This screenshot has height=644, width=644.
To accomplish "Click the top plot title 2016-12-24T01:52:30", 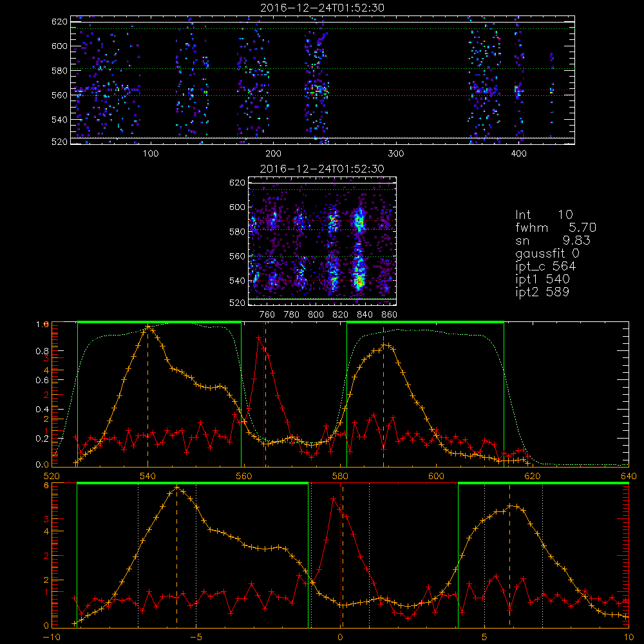I will click(x=323, y=8).
